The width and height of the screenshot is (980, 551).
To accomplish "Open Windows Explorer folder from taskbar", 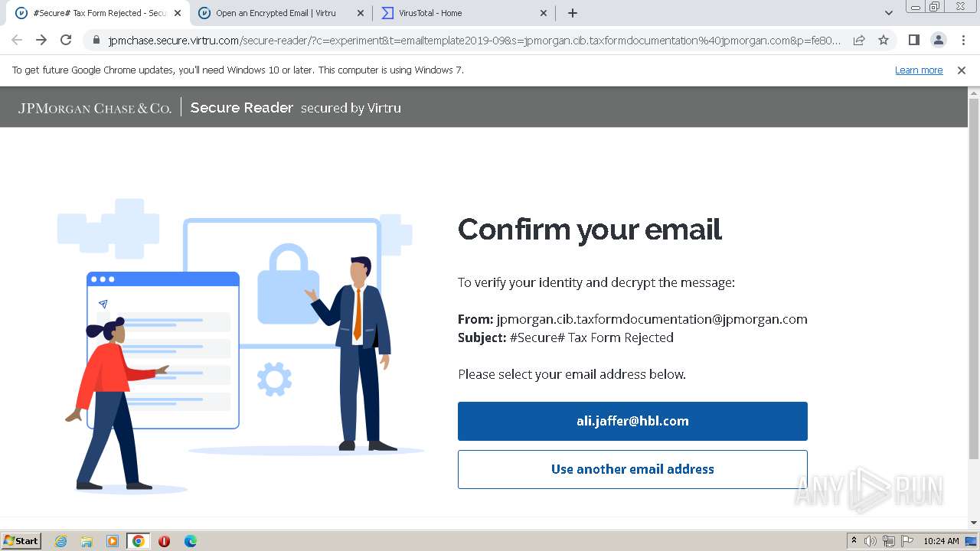I will tap(87, 541).
